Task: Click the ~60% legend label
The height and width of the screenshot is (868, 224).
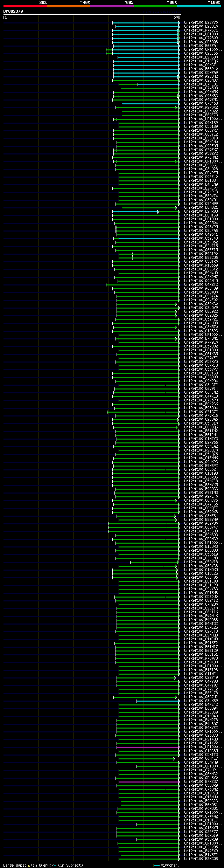Action: [128, 2]
